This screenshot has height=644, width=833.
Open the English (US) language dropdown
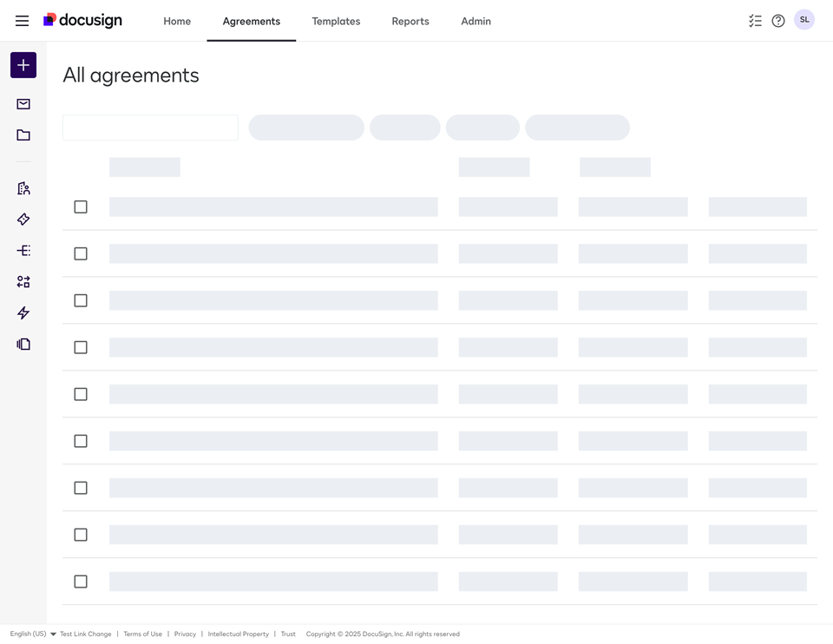[x=33, y=634]
